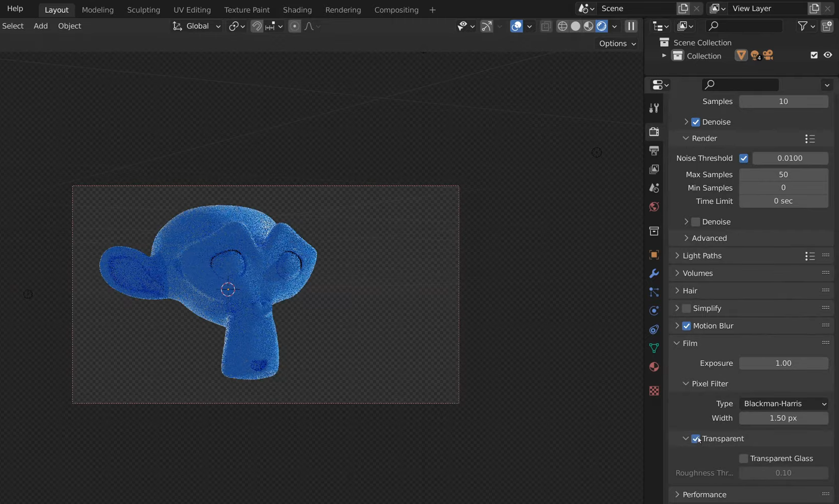Click the viewport Options button

(x=617, y=44)
